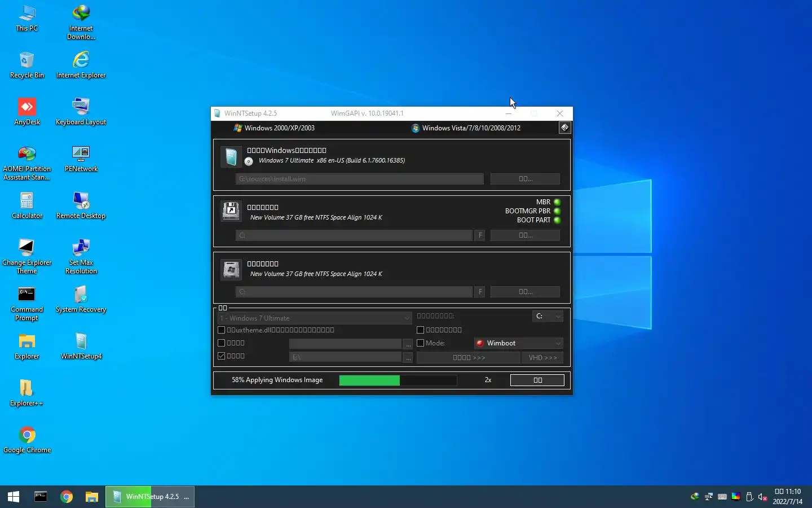The width and height of the screenshot is (812, 508).
Task: Select the PENetwork desktop icon
Action: (x=81, y=159)
